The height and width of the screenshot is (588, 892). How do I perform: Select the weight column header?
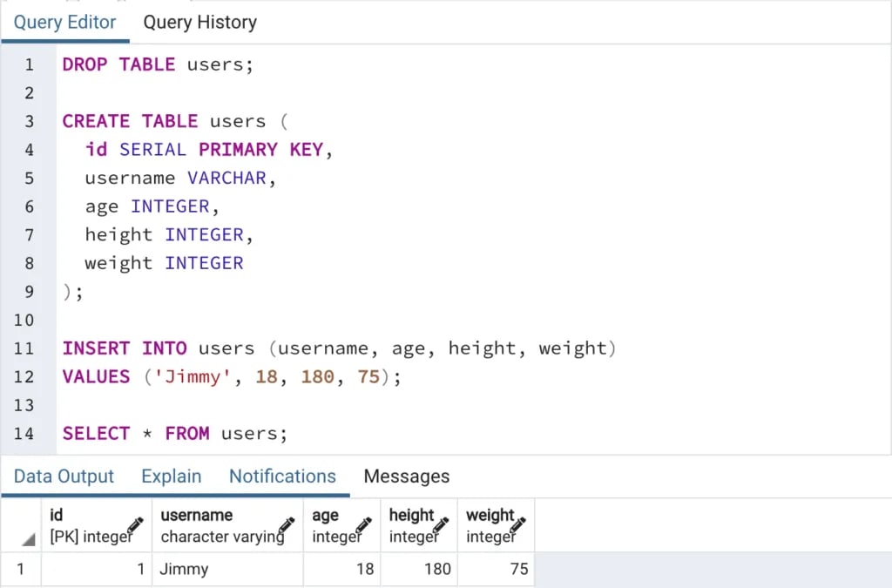(496, 525)
